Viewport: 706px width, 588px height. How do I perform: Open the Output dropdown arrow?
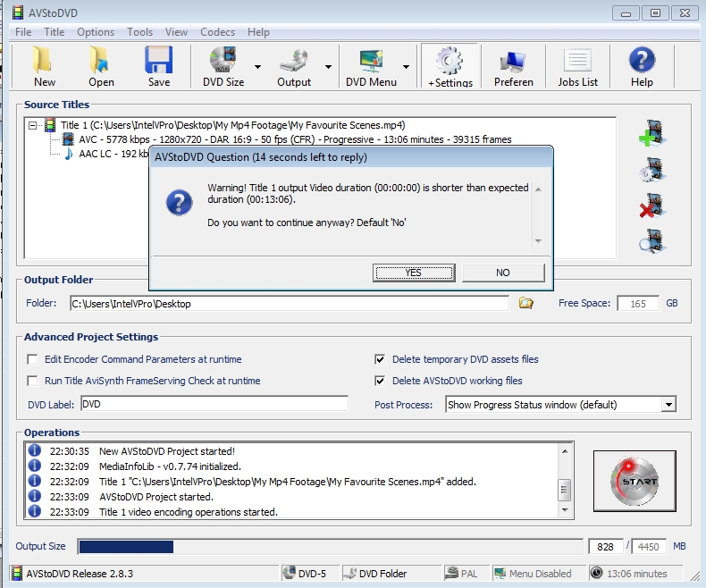(328, 67)
